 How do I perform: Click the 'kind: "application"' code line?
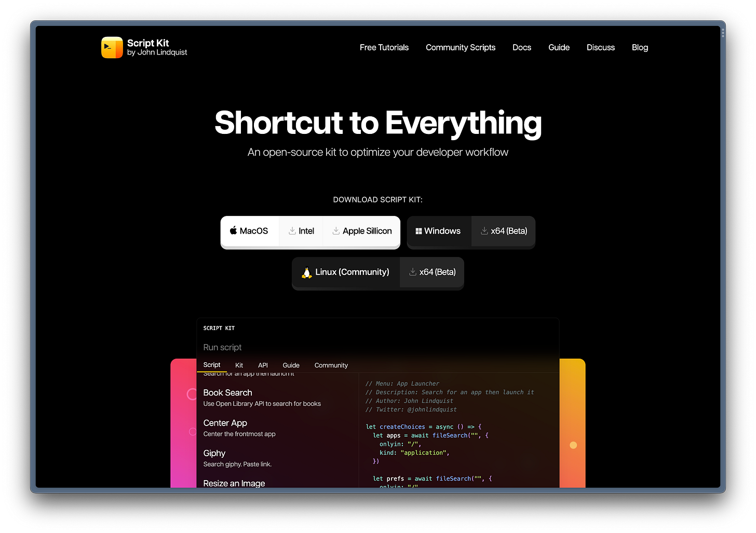tap(414, 453)
